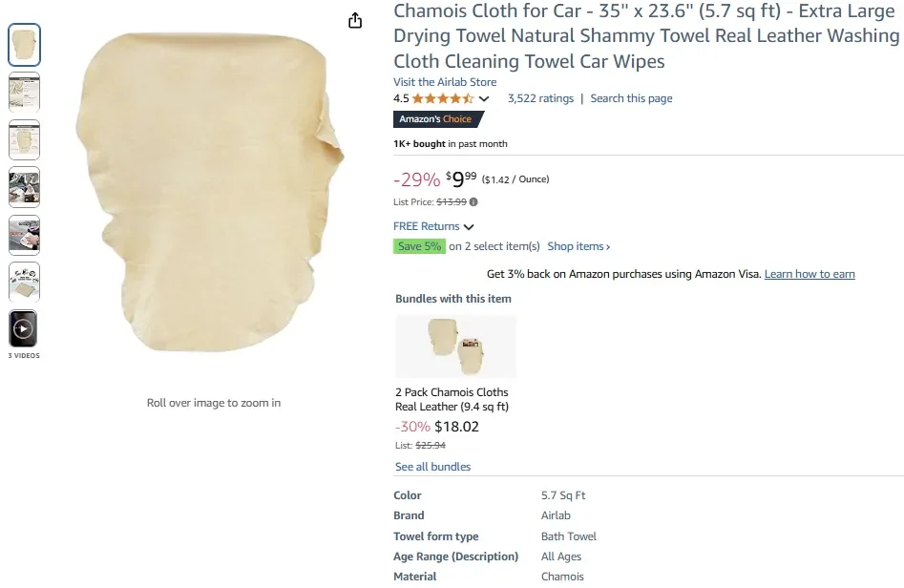Viewport: 904px width, 588px height.
Task: Click Learn how to earn
Action: pyautogui.click(x=809, y=274)
